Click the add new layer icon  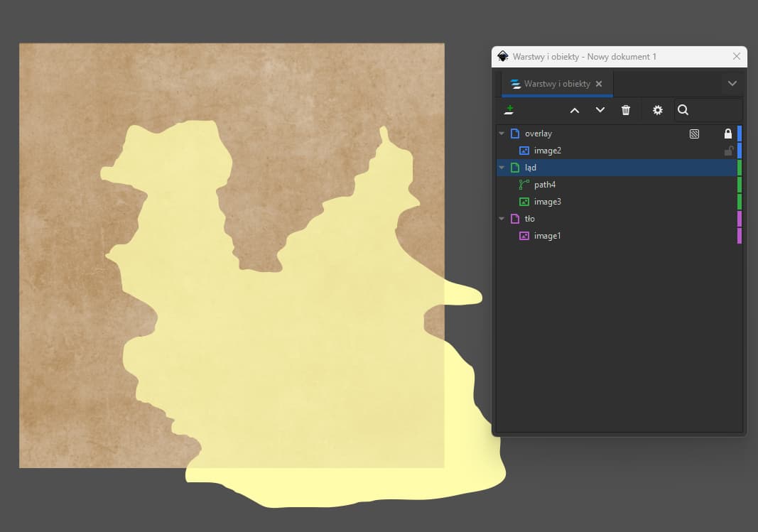509,110
